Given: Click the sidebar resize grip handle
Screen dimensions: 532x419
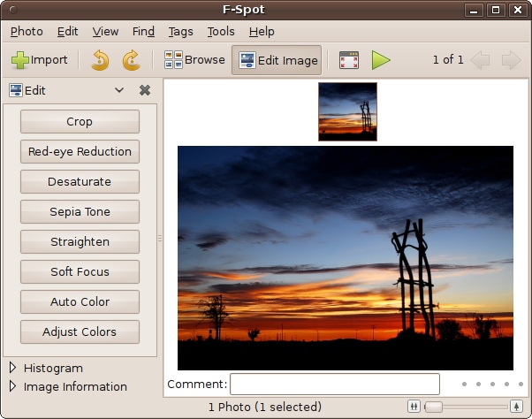Looking at the screenshot, I should (x=160, y=238).
